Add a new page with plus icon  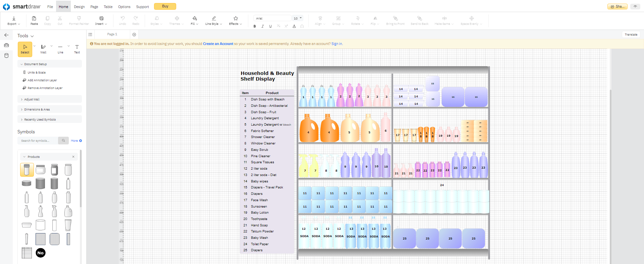[134, 35]
